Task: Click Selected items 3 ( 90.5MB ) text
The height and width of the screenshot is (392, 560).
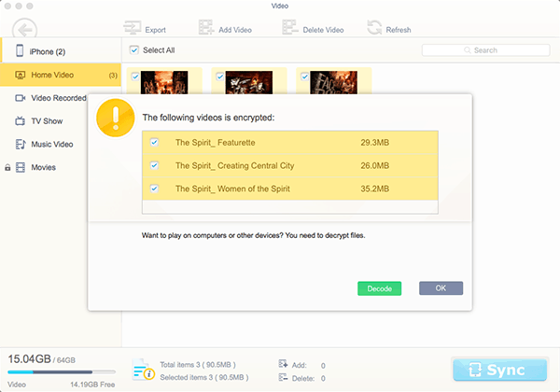Action: click(204, 377)
